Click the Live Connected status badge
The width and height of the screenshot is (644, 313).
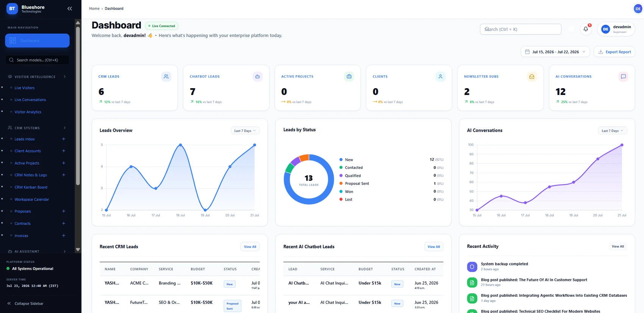tap(162, 26)
